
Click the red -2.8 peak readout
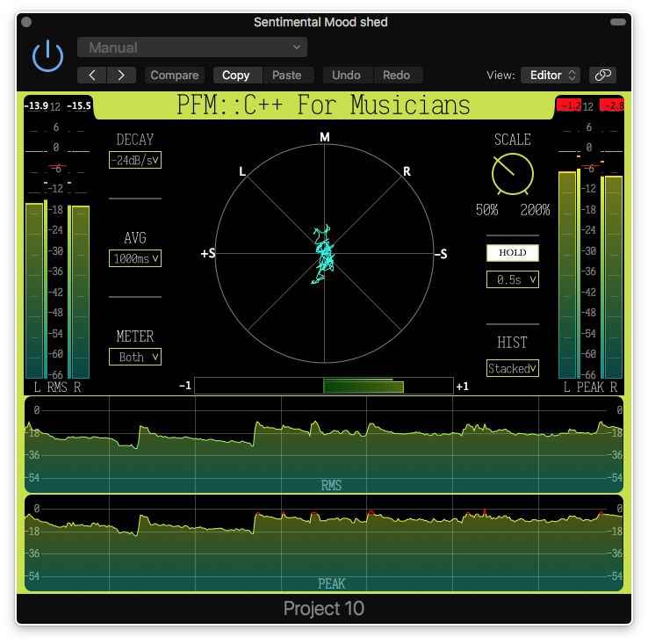tap(613, 105)
